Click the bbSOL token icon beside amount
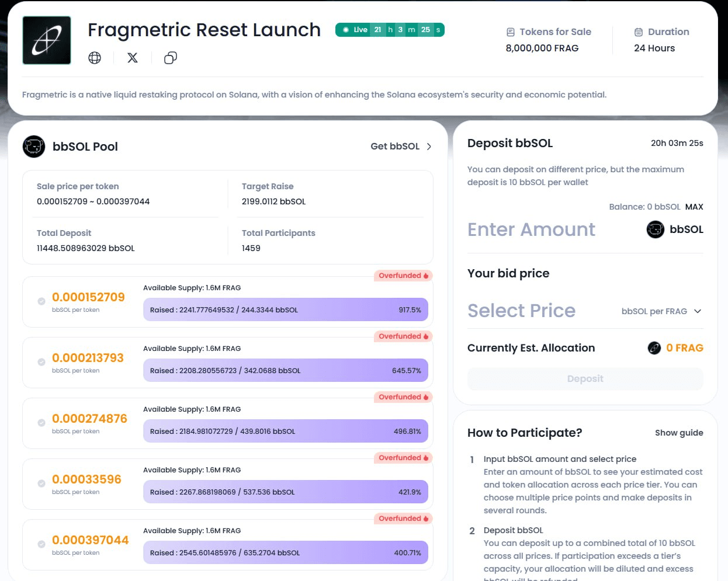The width and height of the screenshot is (728, 581). click(x=656, y=229)
